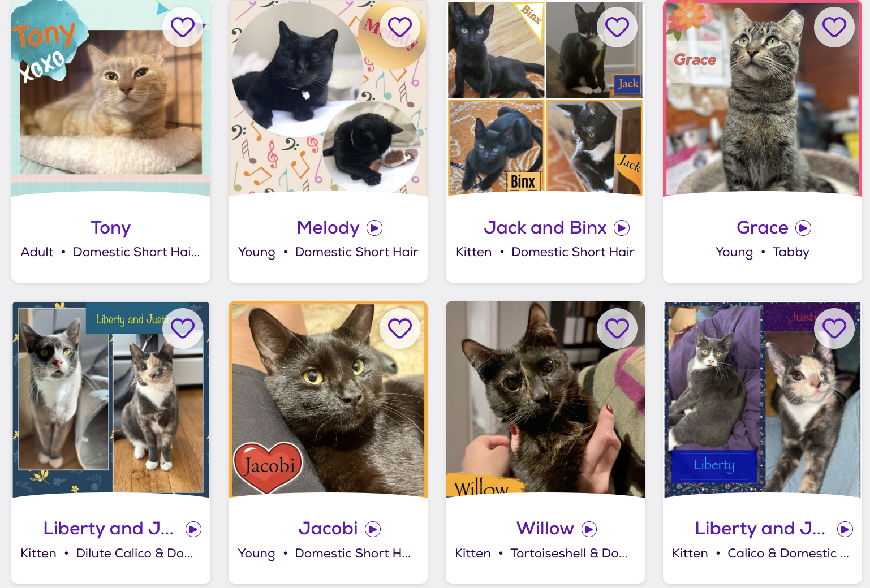The height and width of the screenshot is (588, 870).
Task: Open Jacobi's black cat photo
Action: (x=328, y=400)
